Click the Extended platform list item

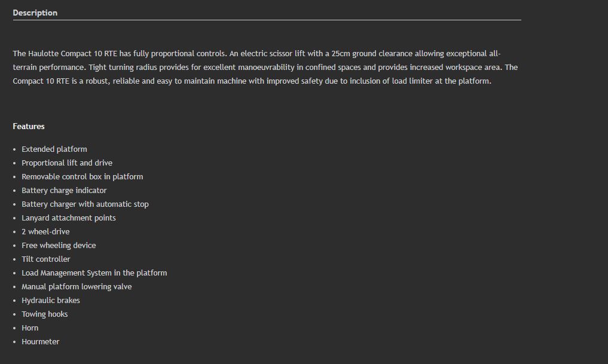tap(54, 149)
